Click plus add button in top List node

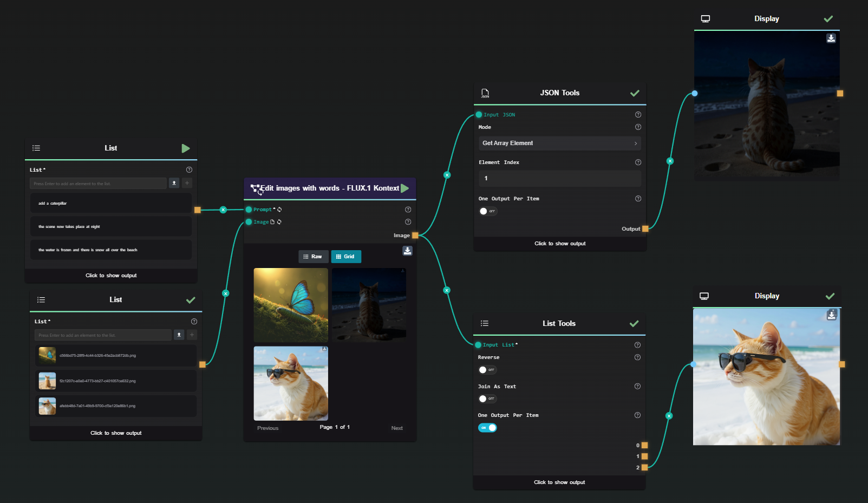tap(187, 183)
